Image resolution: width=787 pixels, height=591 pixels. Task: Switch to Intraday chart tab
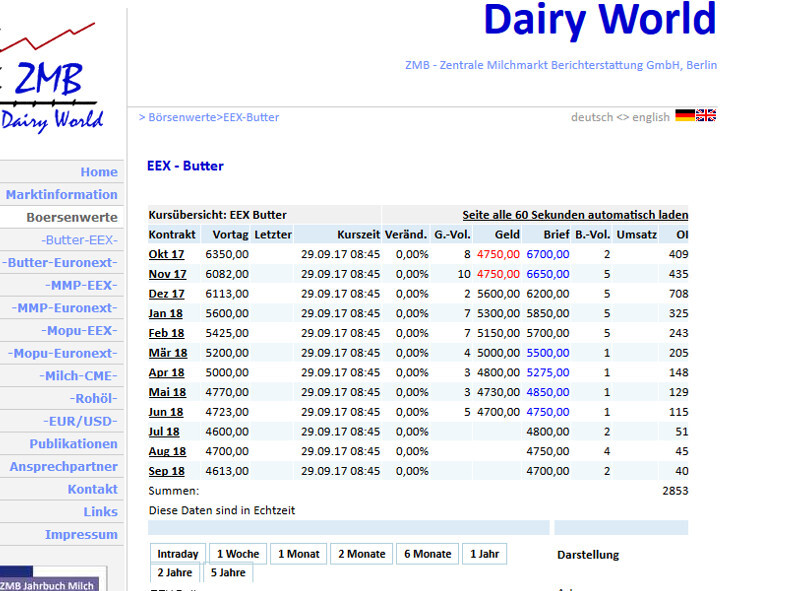(178, 554)
